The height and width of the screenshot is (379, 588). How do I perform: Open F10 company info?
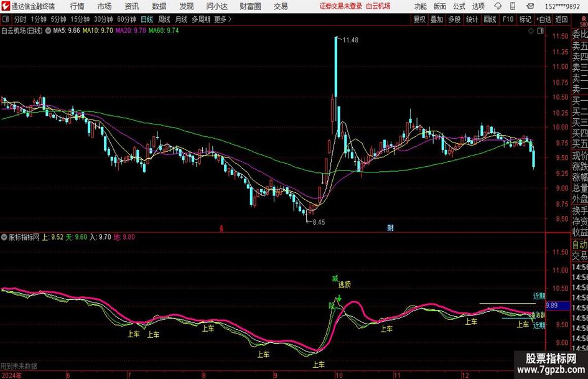pyautogui.click(x=508, y=19)
